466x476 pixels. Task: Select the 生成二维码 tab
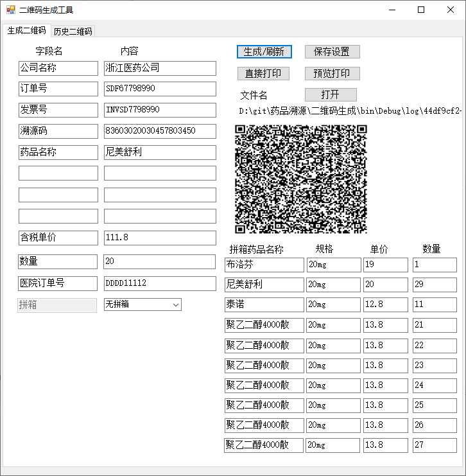26,30
